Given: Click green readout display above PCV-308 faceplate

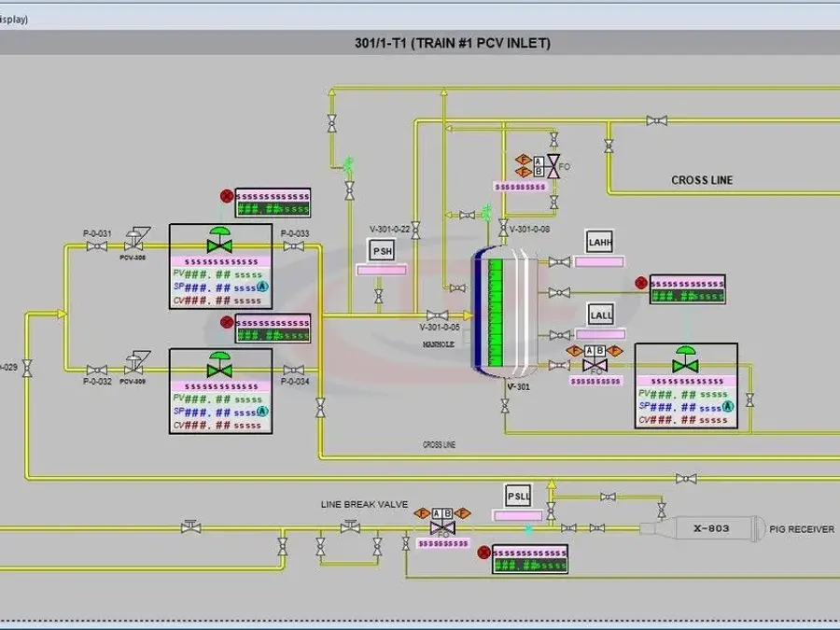Looking at the screenshot, I should coord(273,208).
